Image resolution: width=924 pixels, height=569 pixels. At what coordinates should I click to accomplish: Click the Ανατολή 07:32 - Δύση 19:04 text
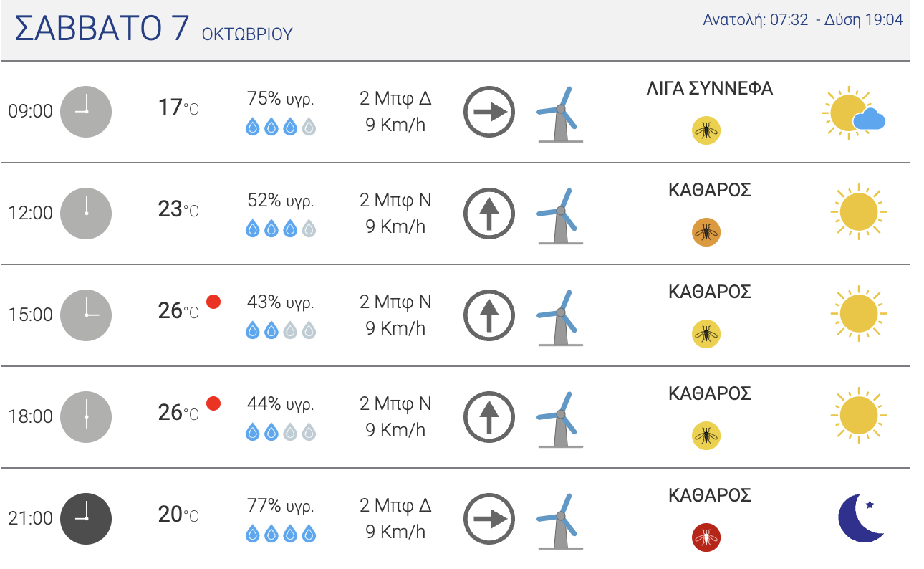click(803, 20)
